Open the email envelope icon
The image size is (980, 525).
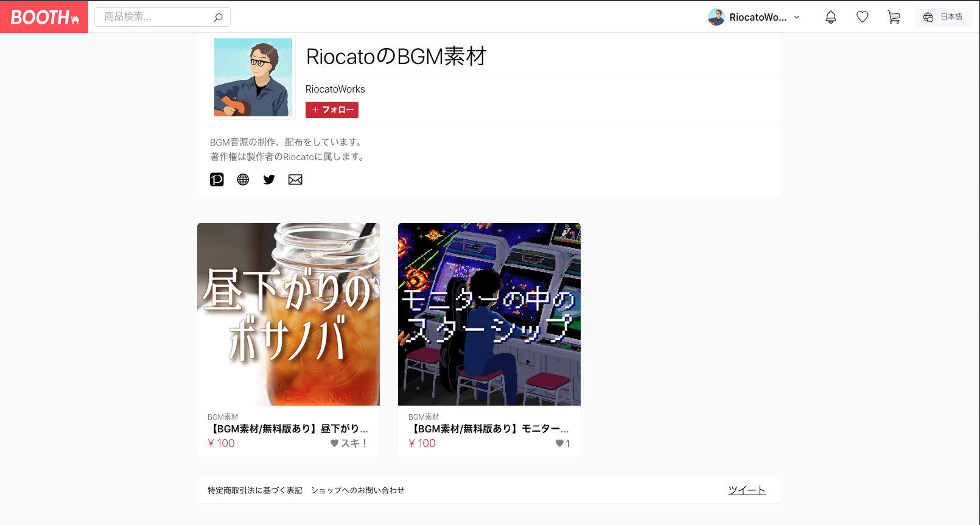295,180
